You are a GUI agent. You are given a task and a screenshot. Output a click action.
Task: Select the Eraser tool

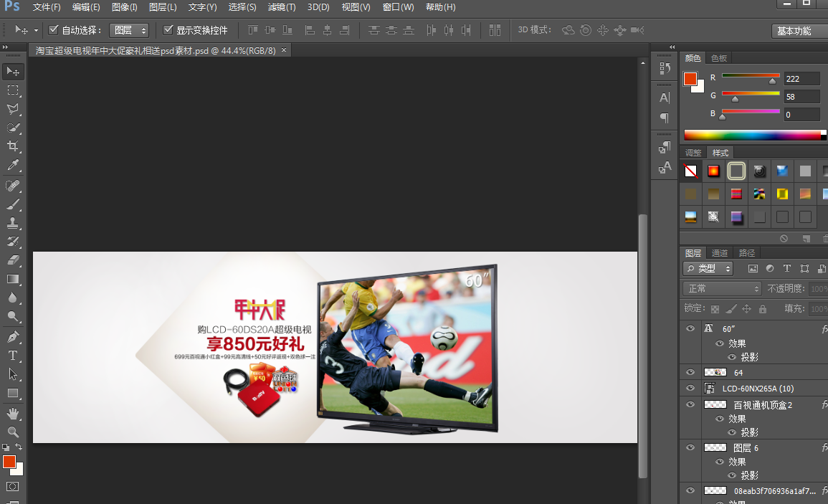(x=13, y=260)
